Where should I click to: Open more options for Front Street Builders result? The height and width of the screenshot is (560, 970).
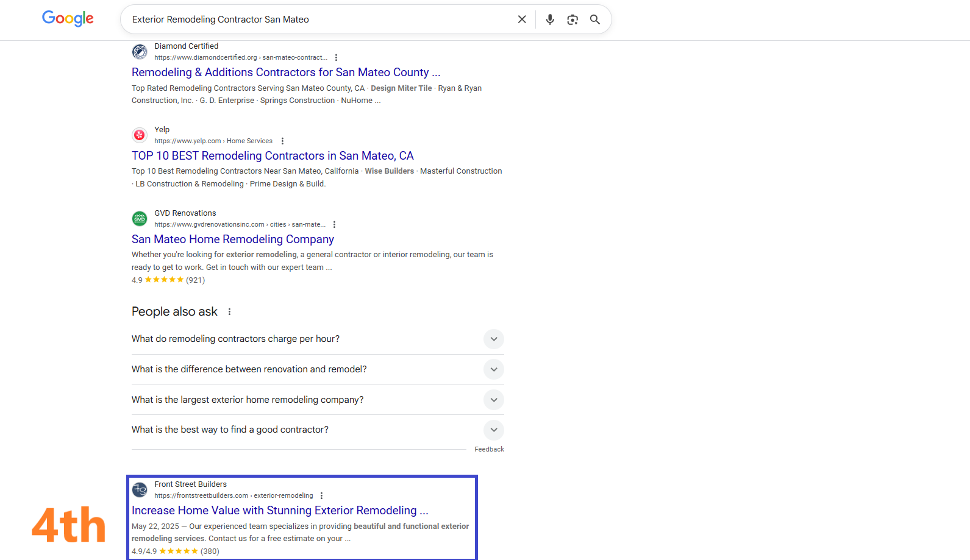pos(321,495)
